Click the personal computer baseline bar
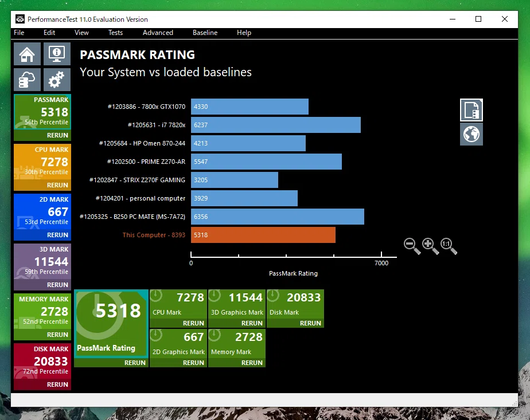Image resolution: width=530 pixels, height=420 pixels. tap(244, 198)
